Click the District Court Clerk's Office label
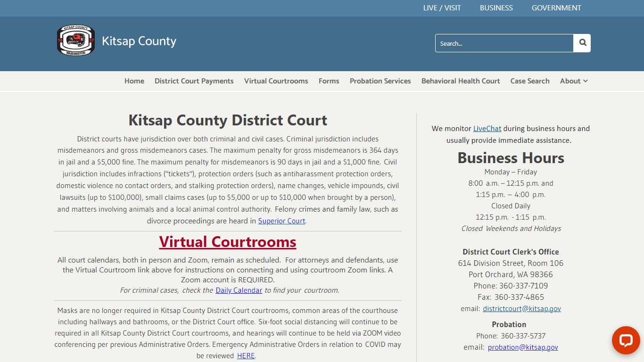This screenshot has width=644, height=362. [511, 252]
